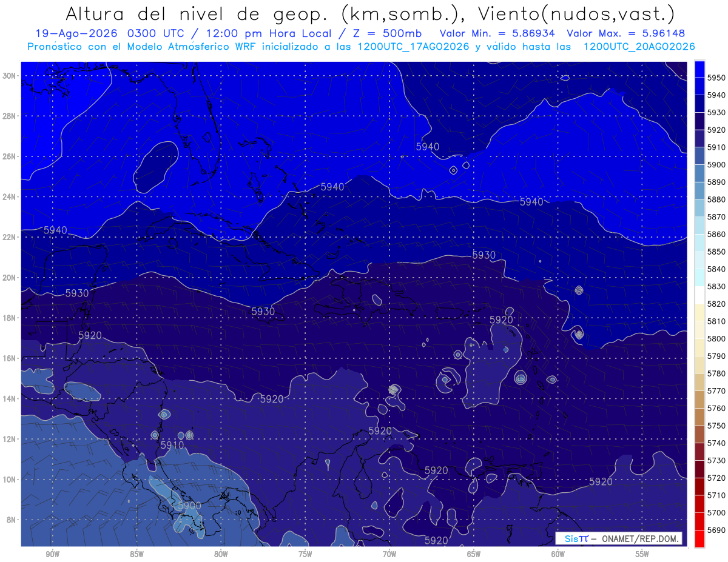Click the 'SisTT' logo text
728x562 pixels.
point(576,538)
